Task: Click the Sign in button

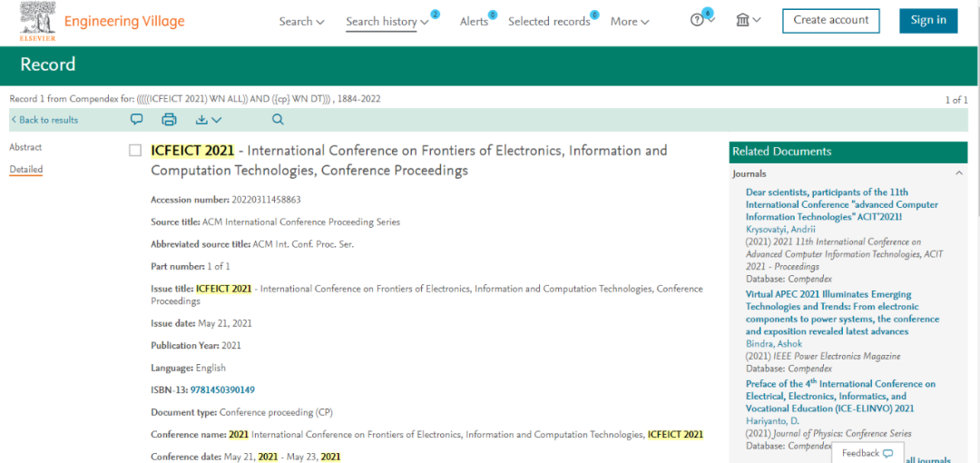Action: [x=928, y=21]
